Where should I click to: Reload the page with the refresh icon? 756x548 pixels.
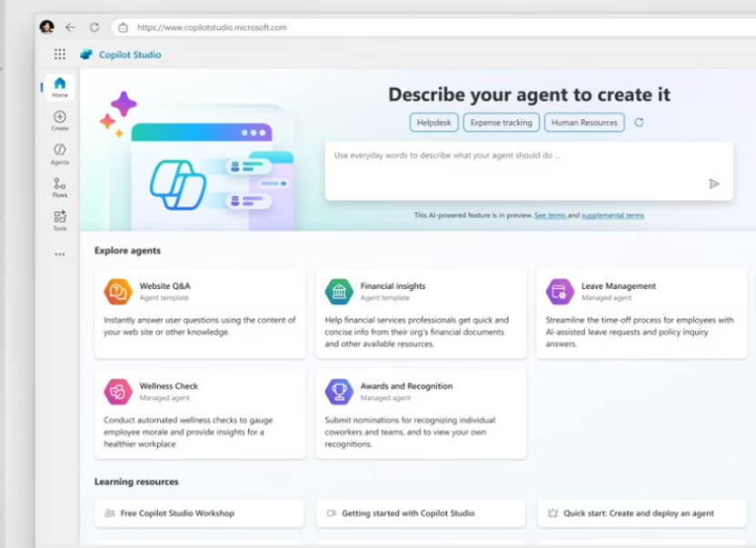pyautogui.click(x=94, y=27)
